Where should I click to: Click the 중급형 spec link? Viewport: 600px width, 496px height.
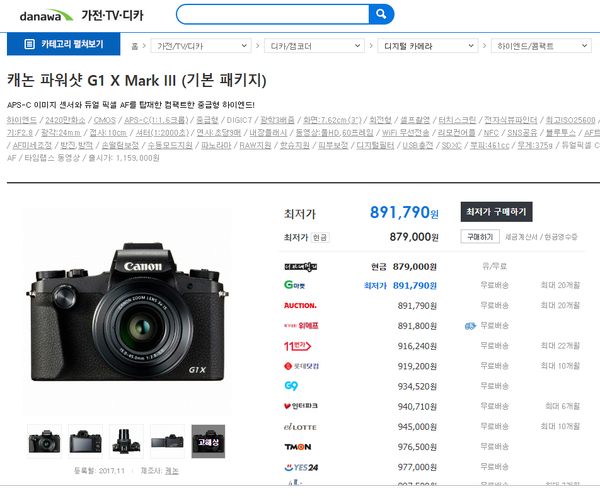click(x=207, y=120)
